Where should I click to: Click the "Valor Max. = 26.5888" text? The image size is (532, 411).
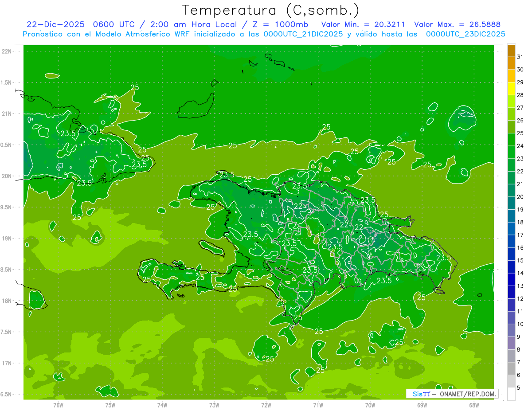(457, 24)
